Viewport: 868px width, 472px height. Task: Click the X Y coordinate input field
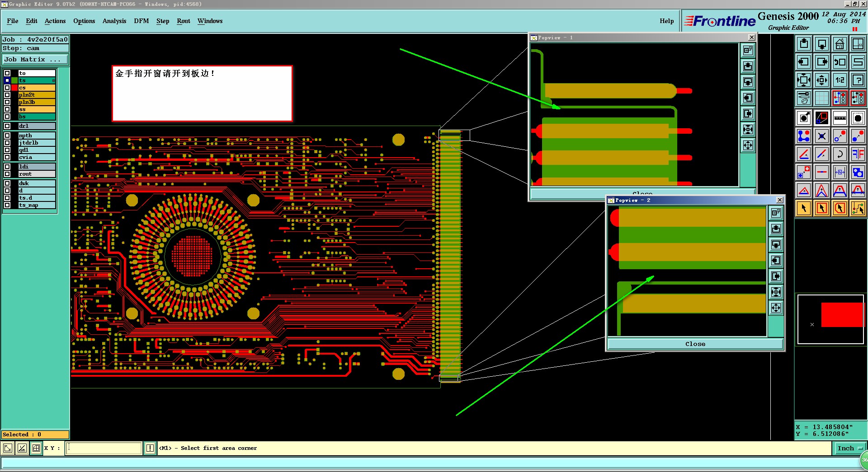[x=104, y=448]
